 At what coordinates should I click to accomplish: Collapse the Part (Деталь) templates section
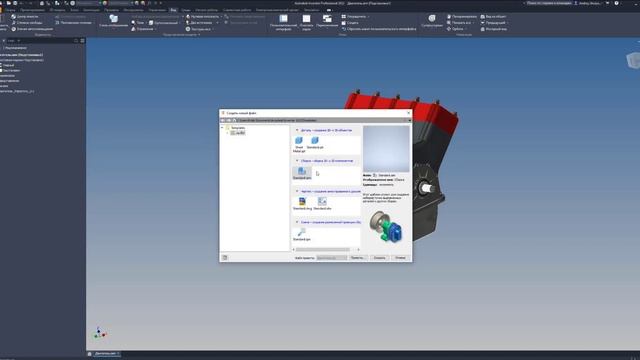coord(297,130)
